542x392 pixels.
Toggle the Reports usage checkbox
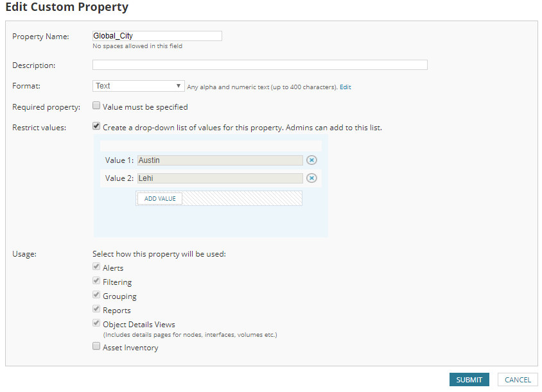click(96, 310)
